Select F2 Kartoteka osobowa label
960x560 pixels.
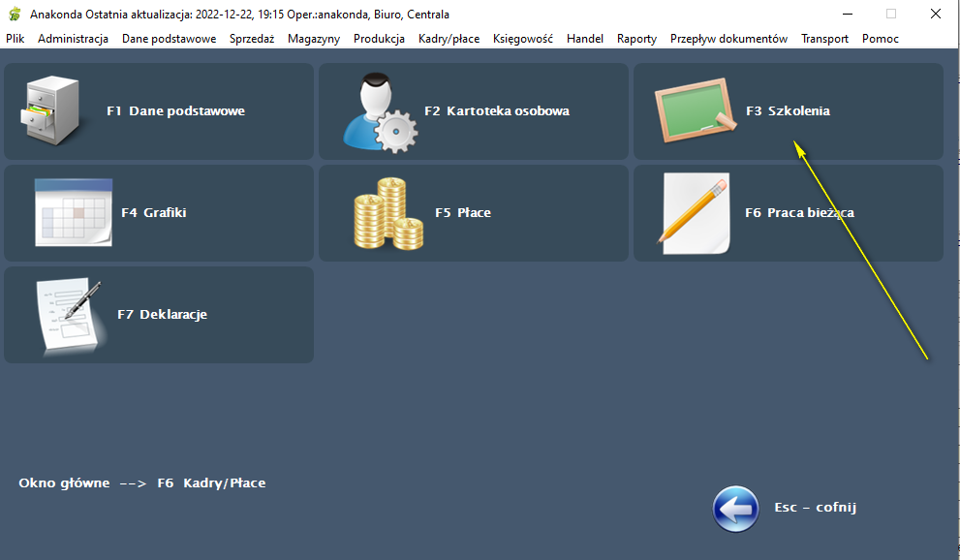pos(497,110)
